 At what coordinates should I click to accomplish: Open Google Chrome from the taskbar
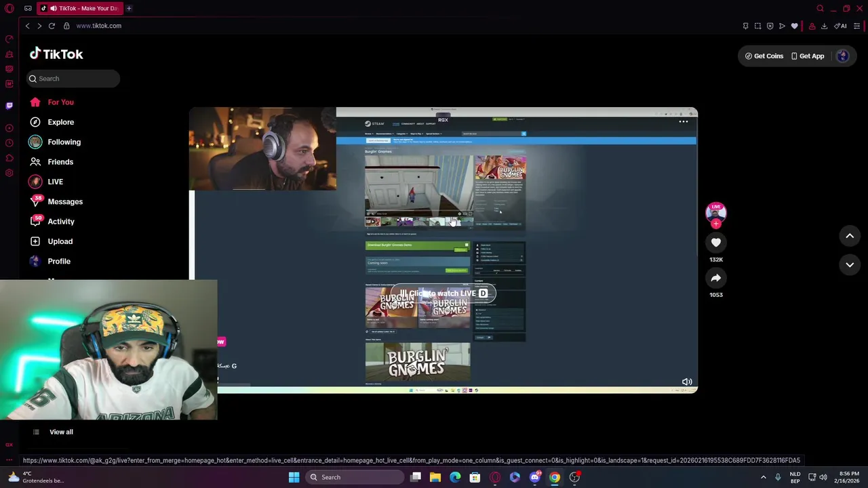coord(555,477)
